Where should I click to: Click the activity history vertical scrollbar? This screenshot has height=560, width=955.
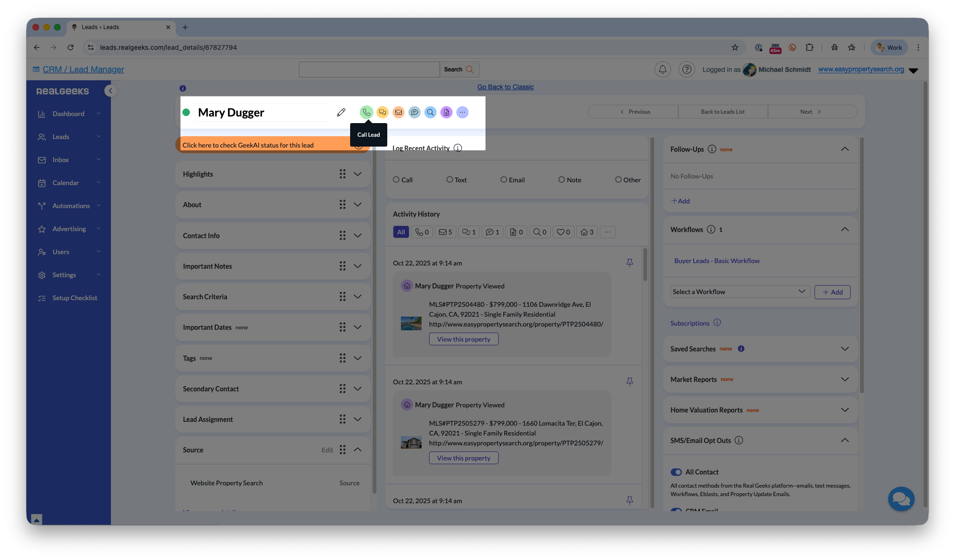pos(645,265)
